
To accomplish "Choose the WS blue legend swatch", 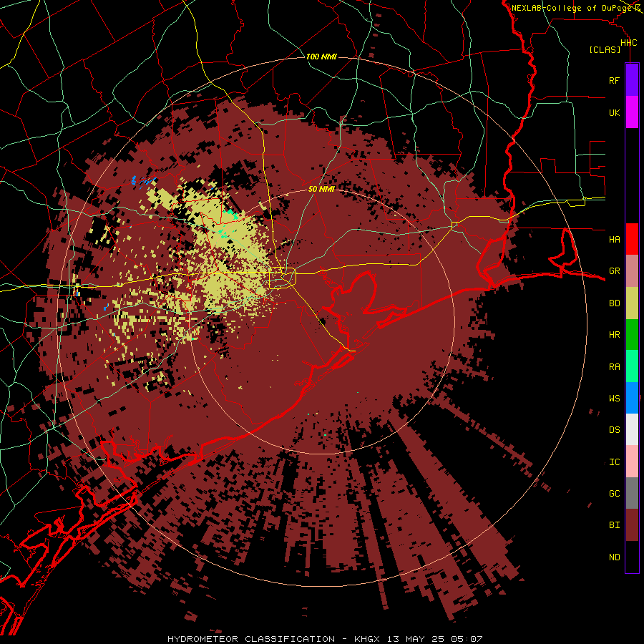I will (x=632, y=398).
